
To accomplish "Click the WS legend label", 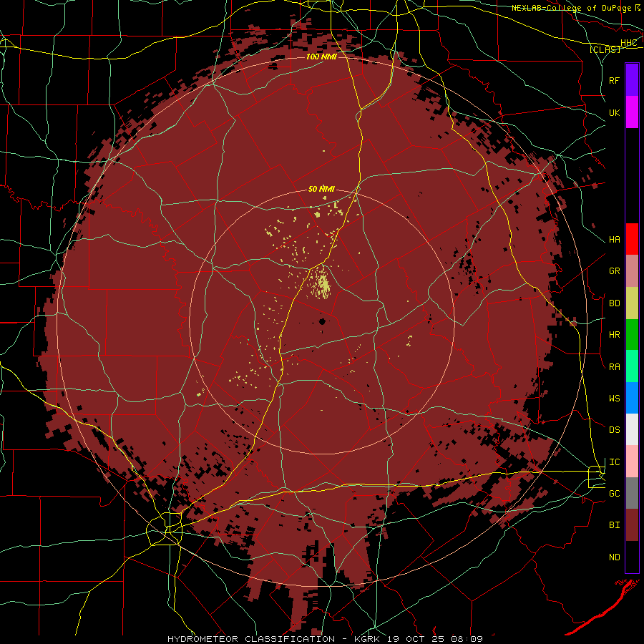I will click(614, 399).
